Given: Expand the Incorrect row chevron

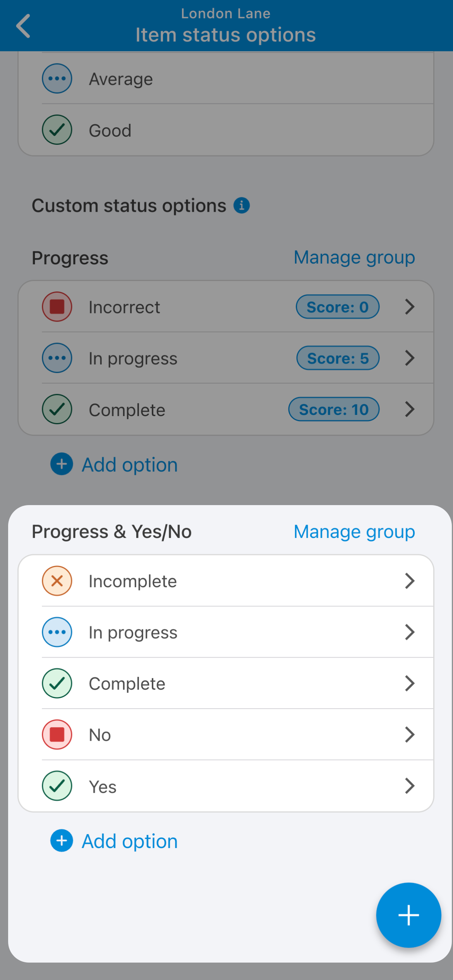Looking at the screenshot, I should coord(410,307).
